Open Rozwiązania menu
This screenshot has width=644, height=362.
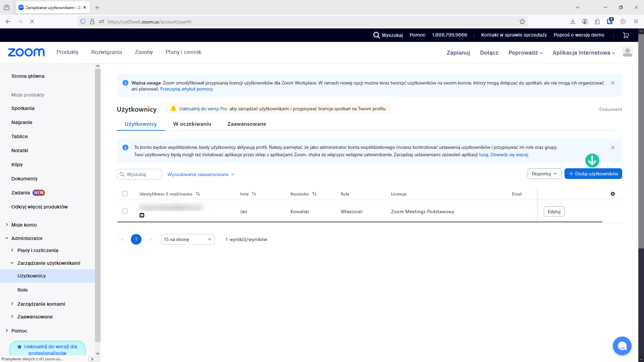coord(107,52)
